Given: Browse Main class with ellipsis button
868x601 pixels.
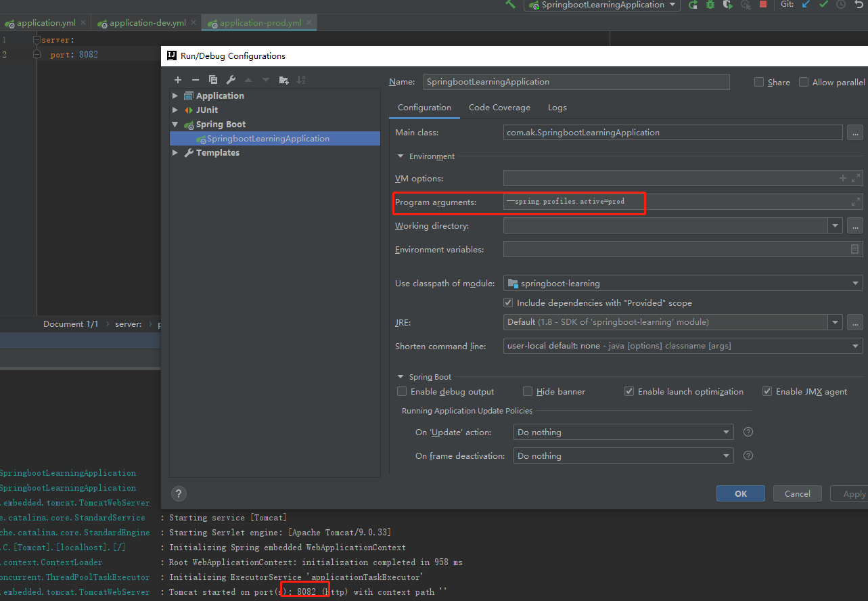Looking at the screenshot, I should 855,132.
